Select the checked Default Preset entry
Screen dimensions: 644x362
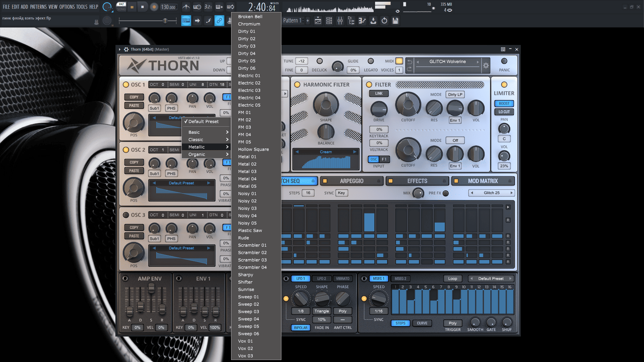click(206, 122)
